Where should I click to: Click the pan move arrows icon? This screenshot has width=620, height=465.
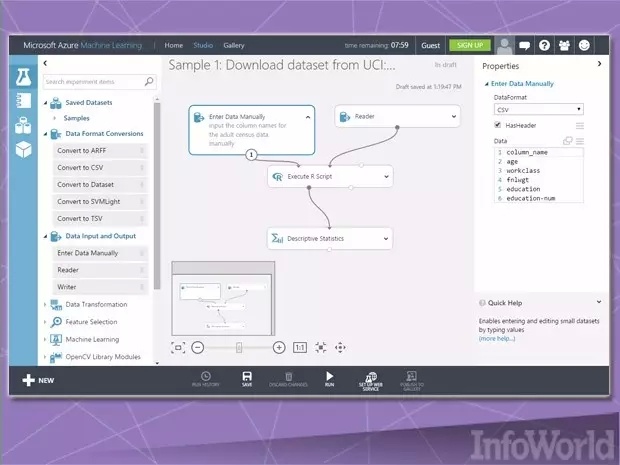340,348
